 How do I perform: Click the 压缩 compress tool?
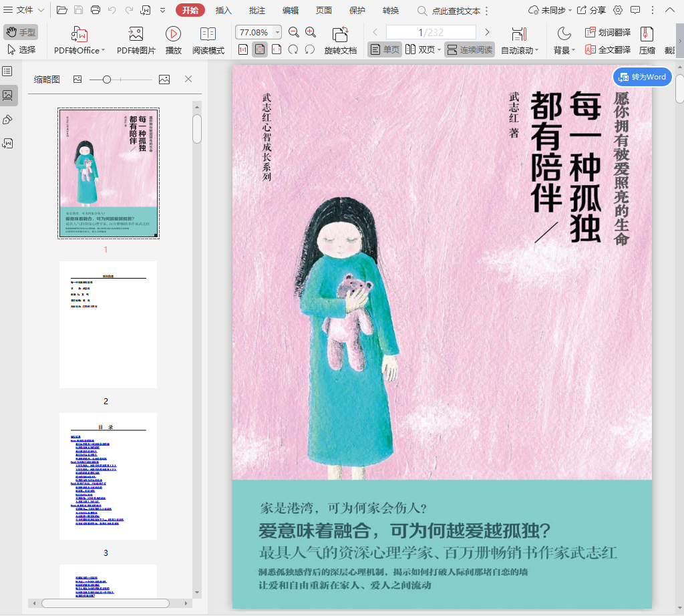pos(647,41)
